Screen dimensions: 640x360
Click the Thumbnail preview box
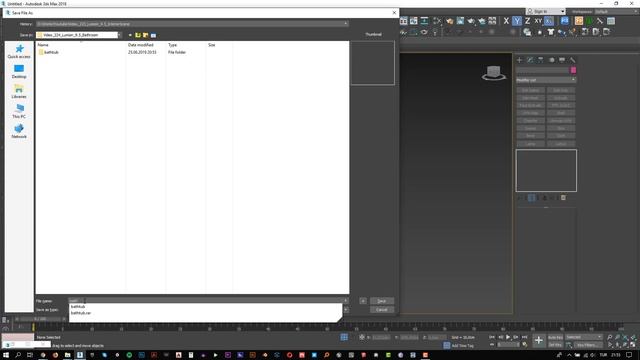[373, 62]
